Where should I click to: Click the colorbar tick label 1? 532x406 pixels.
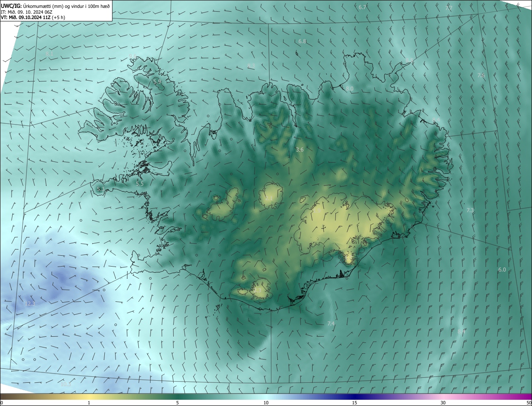point(89,403)
